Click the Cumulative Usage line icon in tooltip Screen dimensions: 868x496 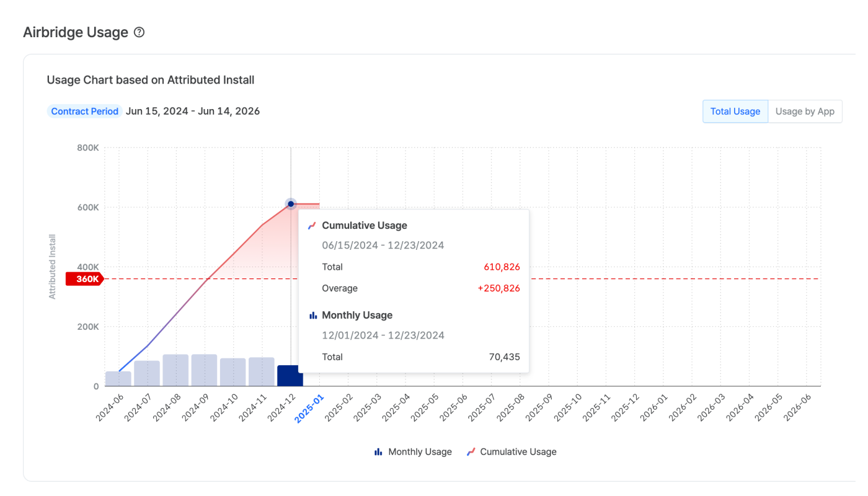point(312,226)
